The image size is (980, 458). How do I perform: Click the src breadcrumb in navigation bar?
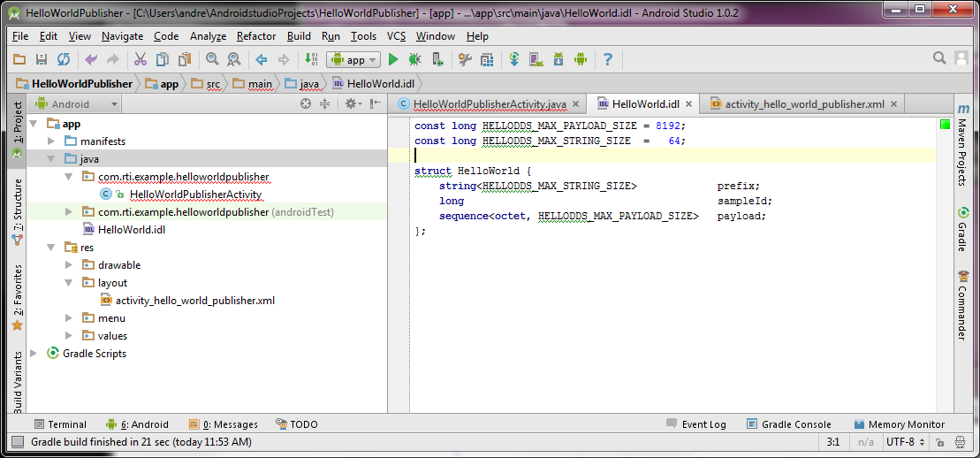click(x=206, y=83)
